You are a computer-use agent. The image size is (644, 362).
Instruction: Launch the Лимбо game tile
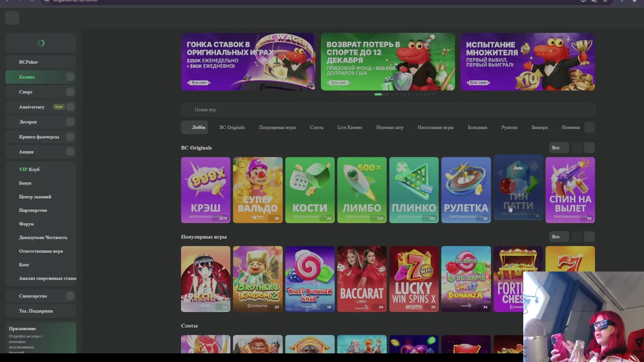click(x=362, y=190)
